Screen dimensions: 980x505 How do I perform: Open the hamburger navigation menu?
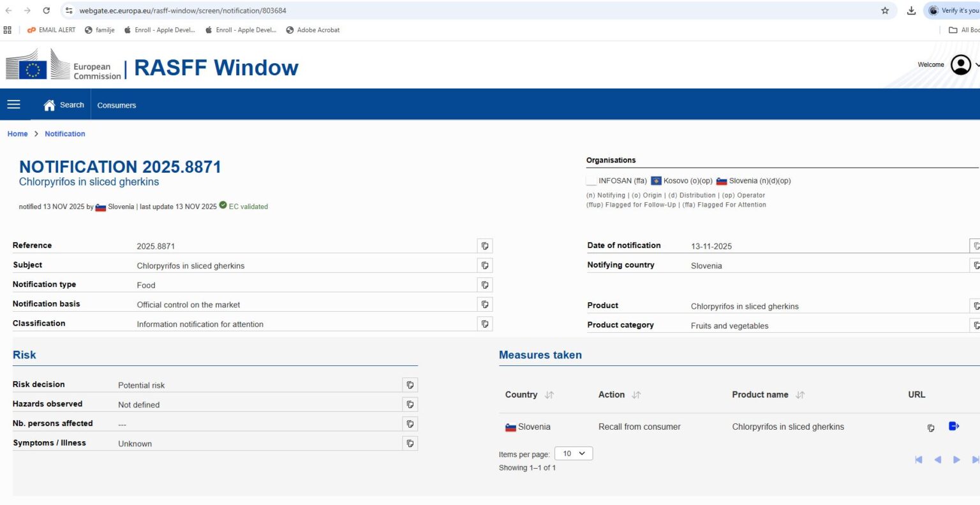click(14, 105)
